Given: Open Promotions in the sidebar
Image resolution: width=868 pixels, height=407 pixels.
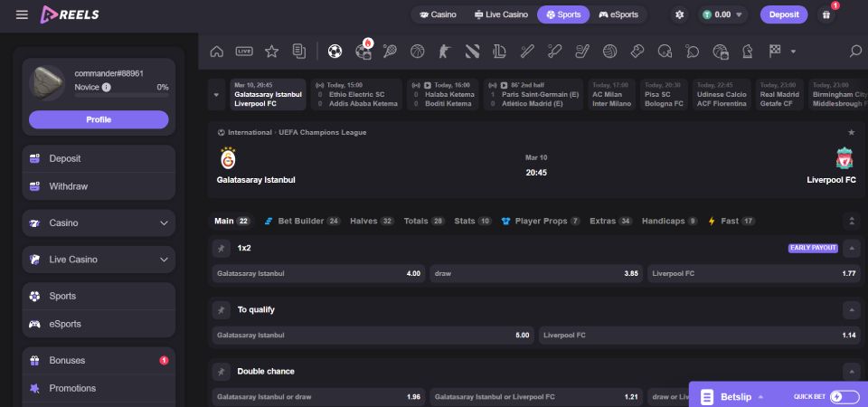Looking at the screenshot, I should pos(99,388).
